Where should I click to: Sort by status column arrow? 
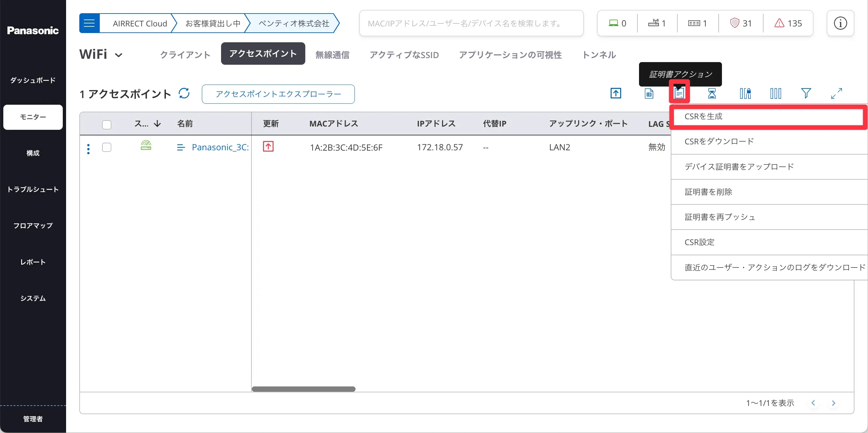point(157,124)
